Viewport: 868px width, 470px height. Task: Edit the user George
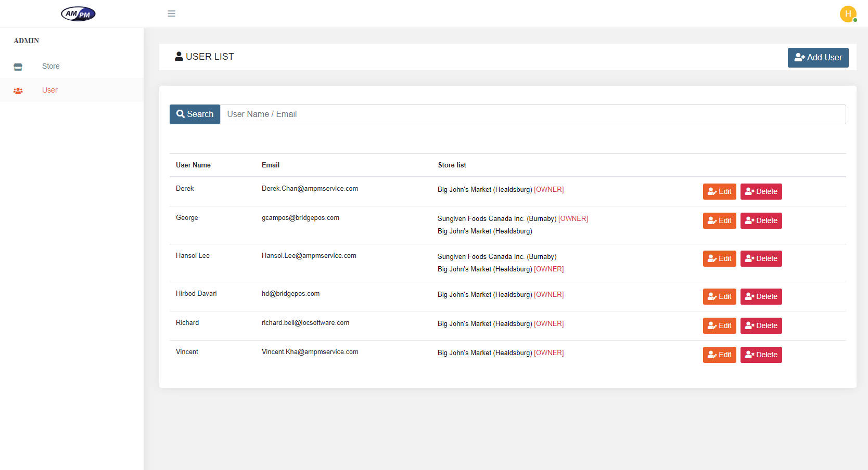pyautogui.click(x=719, y=220)
